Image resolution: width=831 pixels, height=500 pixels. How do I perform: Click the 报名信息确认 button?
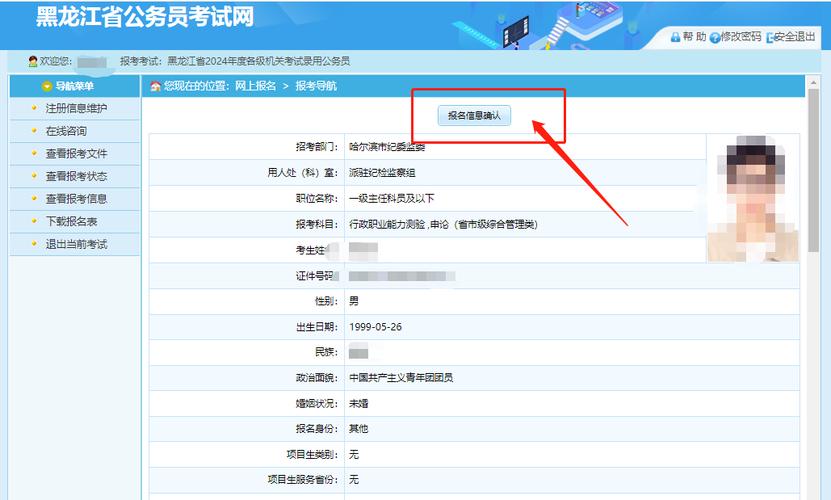point(474,116)
